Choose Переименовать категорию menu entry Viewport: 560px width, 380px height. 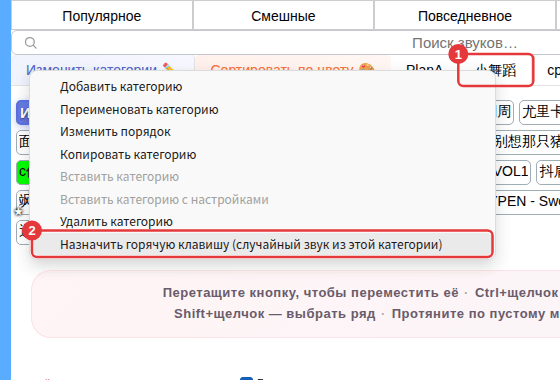pyautogui.click(x=262, y=109)
